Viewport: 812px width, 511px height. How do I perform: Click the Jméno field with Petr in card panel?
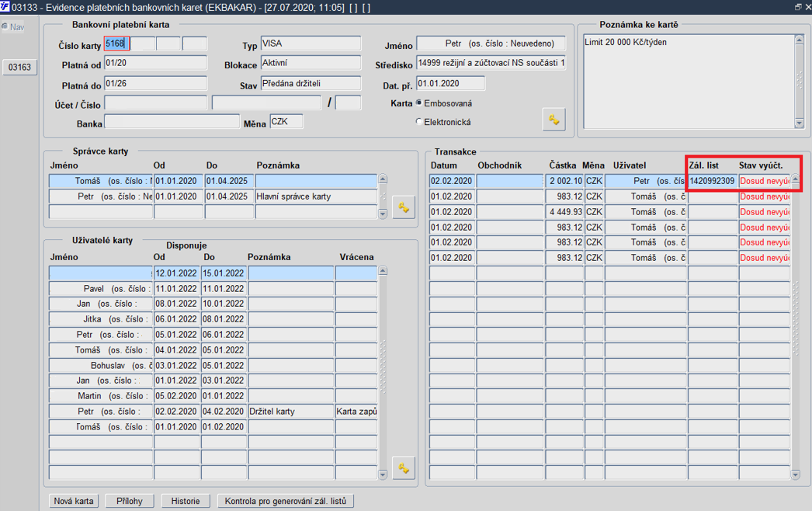point(491,43)
